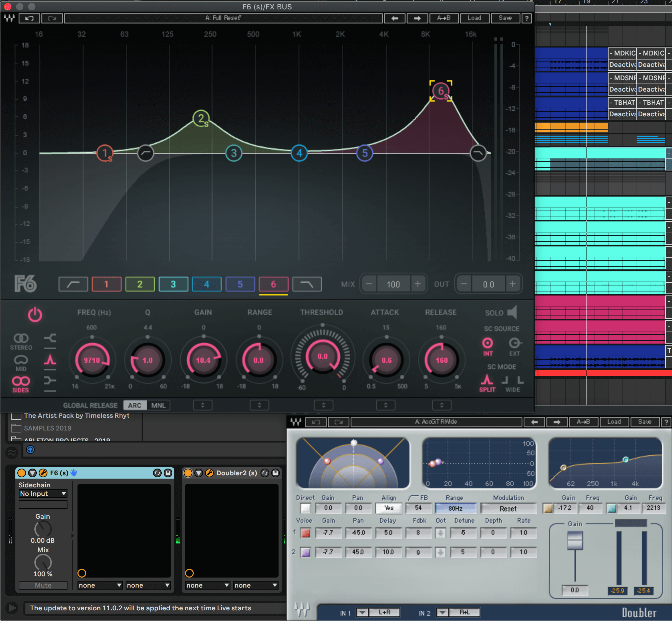Select SIDES processing mode in F6

[x=21, y=384]
